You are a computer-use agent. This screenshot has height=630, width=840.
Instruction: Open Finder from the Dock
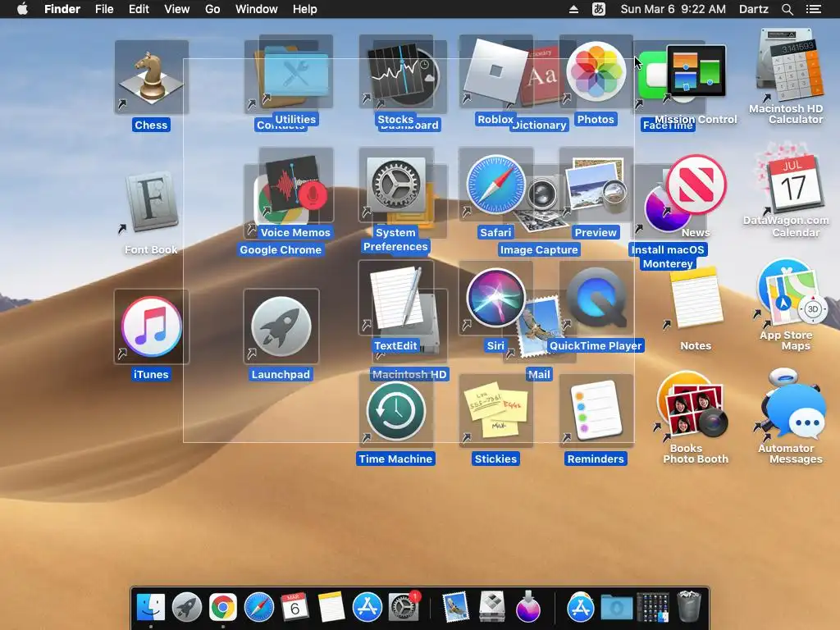[151, 607]
